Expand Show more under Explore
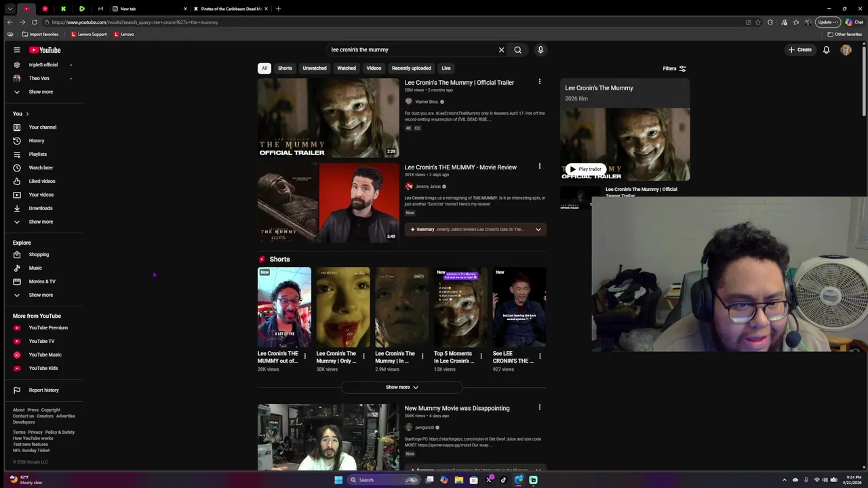Image resolution: width=868 pixels, height=488 pixels. click(41, 295)
